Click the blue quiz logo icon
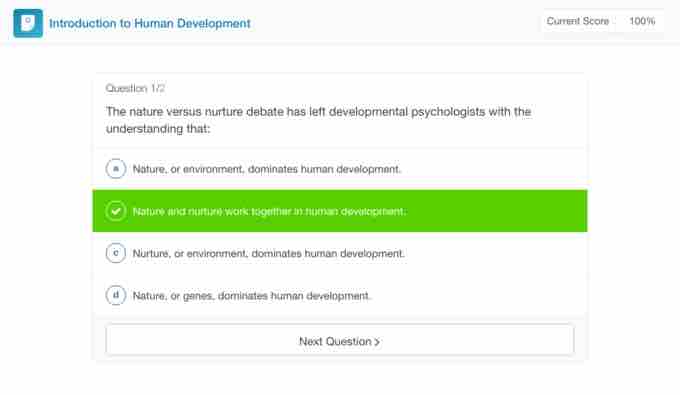This screenshot has width=680, height=395. tap(28, 23)
